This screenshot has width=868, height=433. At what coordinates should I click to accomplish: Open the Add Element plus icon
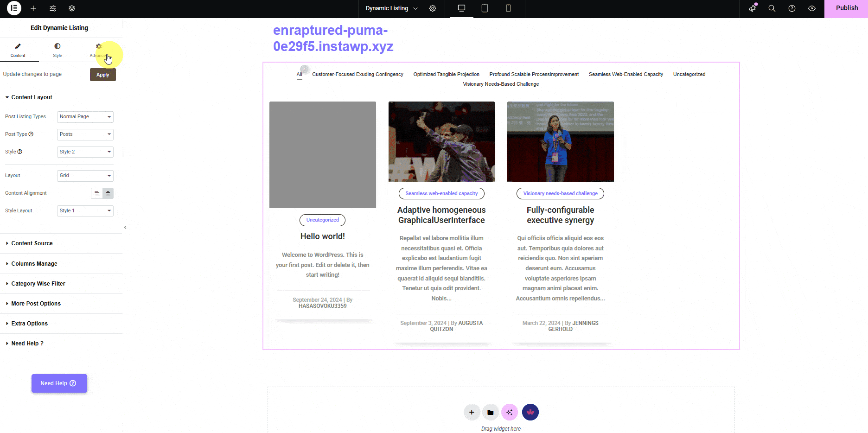point(33,8)
